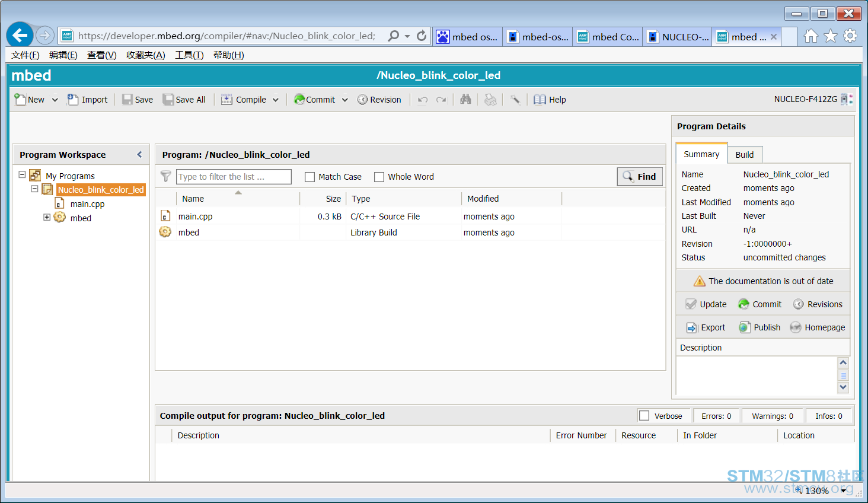Click the Description scroll up arrow
Screen dimensions: 868x503
(843, 362)
